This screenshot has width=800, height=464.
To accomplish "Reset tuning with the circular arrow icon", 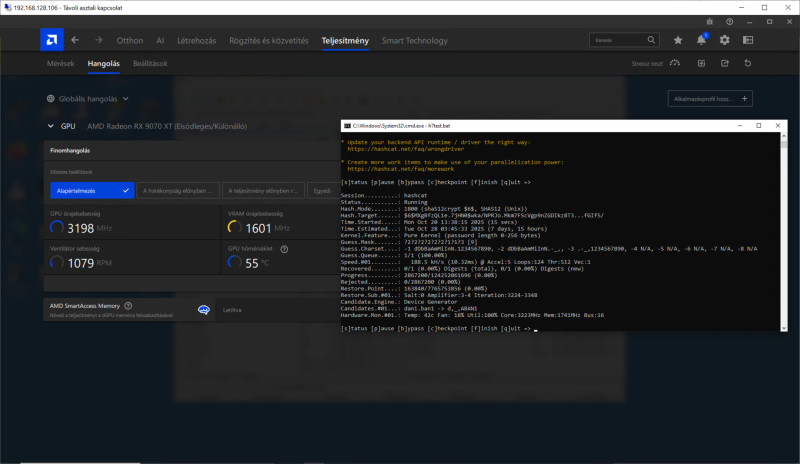I will click(748, 63).
